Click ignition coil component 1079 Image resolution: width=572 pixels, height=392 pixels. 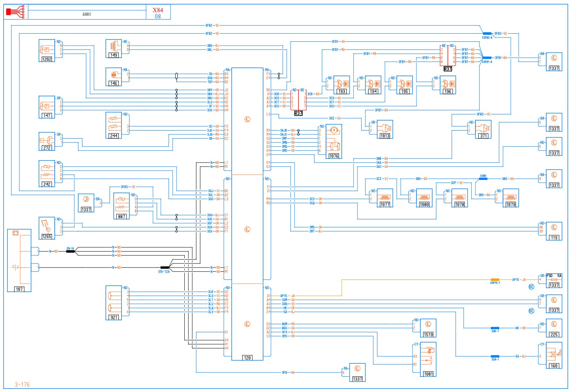511,198
